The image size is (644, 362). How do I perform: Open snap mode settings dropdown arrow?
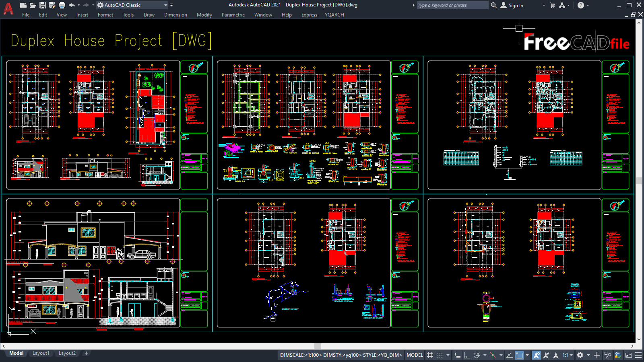tap(448, 355)
